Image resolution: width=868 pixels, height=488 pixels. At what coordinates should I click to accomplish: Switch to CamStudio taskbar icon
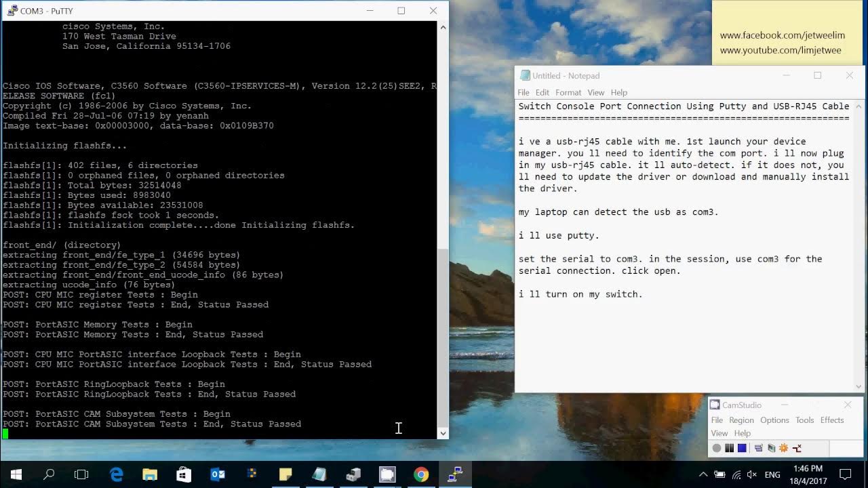tap(387, 474)
